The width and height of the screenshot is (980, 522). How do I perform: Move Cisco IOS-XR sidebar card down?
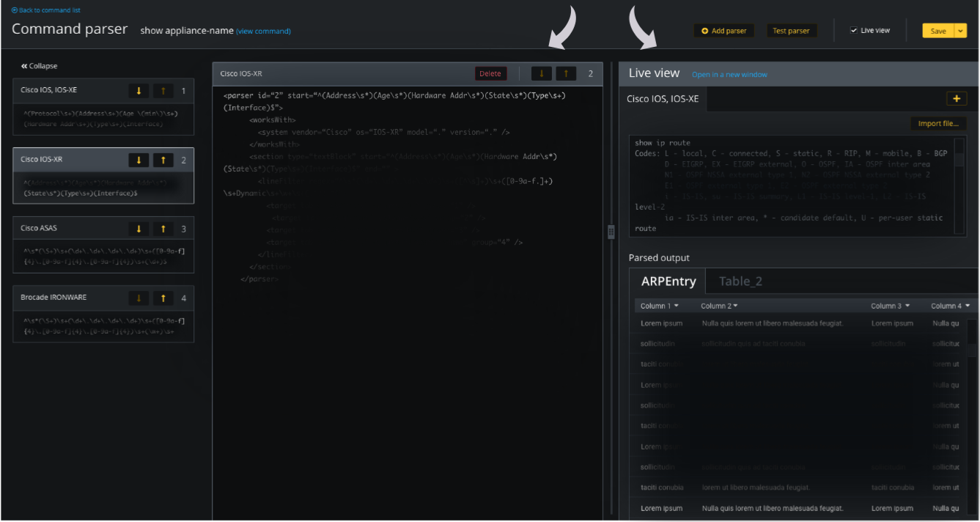click(x=139, y=160)
